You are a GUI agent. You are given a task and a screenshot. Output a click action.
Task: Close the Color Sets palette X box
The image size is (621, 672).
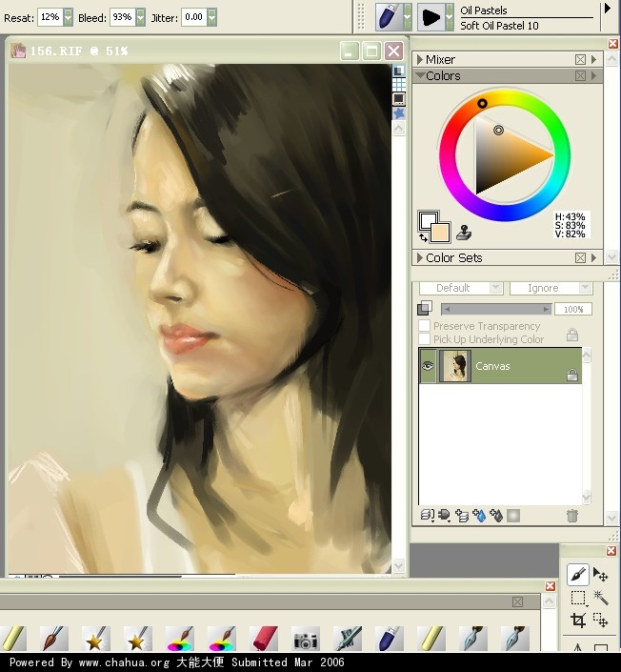(x=580, y=257)
